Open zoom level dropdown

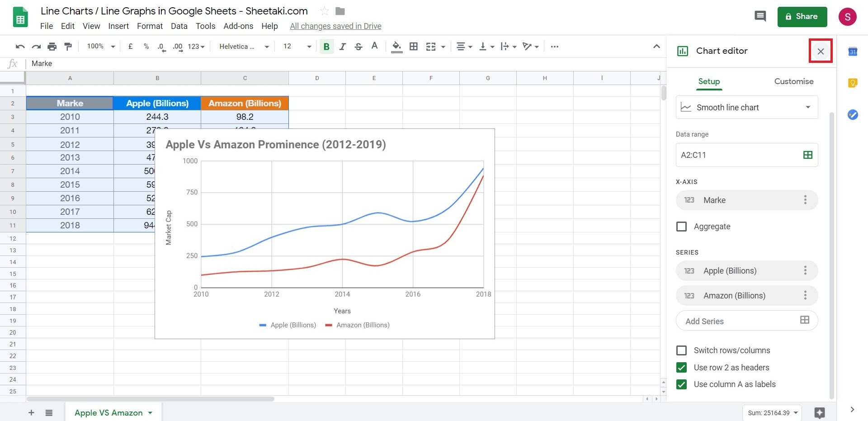(101, 47)
